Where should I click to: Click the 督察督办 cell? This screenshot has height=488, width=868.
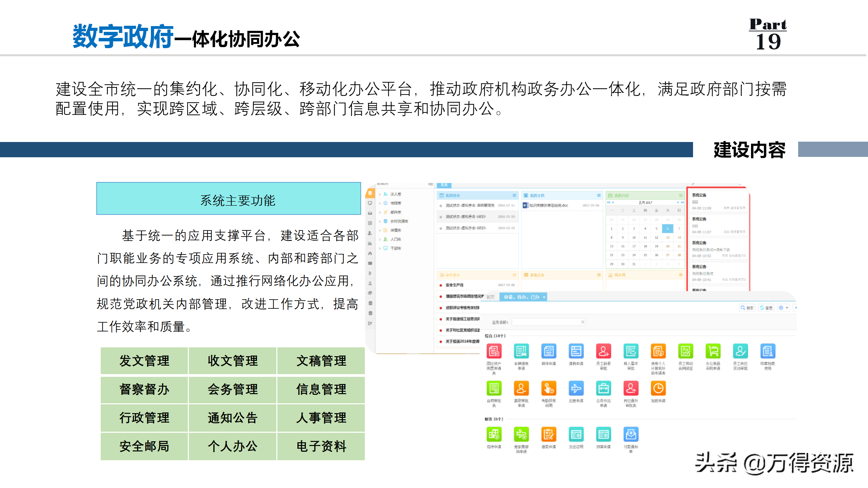pos(144,389)
